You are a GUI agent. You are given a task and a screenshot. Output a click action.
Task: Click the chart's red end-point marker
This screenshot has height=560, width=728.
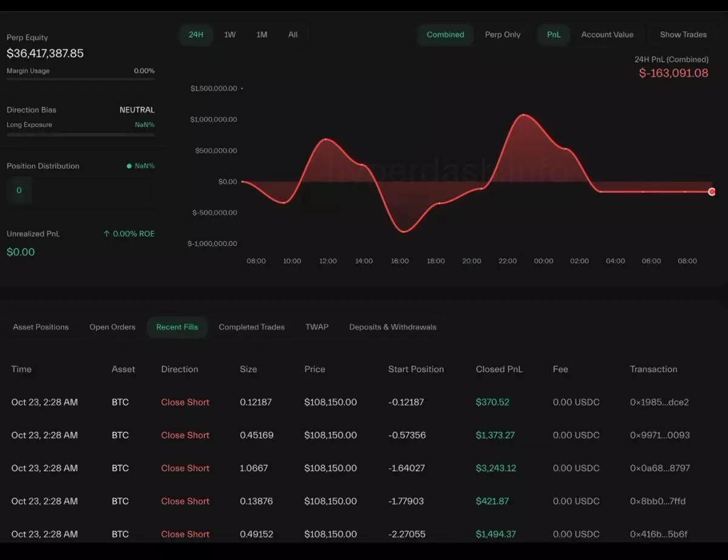712,192
